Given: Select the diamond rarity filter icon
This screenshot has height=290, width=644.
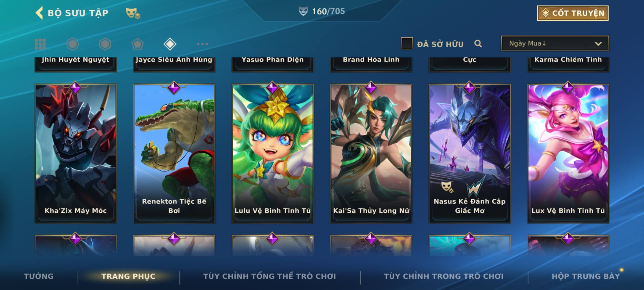Looking at the screenshot, I should pyautogui.click(x=170, y=44).
